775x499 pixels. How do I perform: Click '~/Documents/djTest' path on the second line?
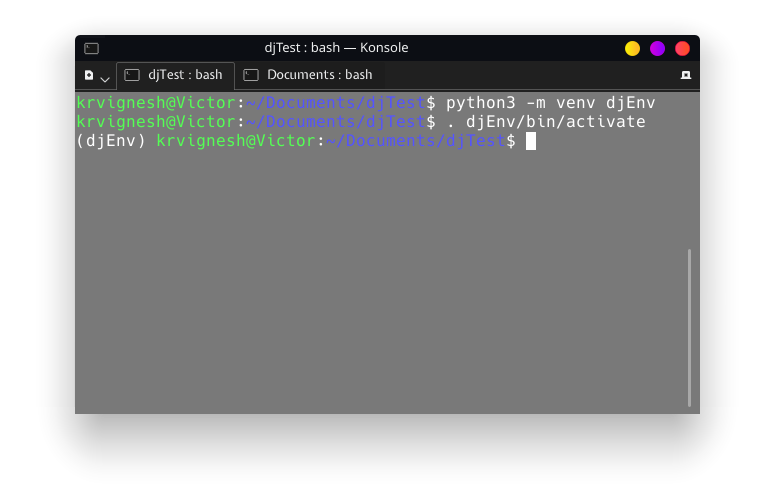pyautogui.click(x=336, y=122)
